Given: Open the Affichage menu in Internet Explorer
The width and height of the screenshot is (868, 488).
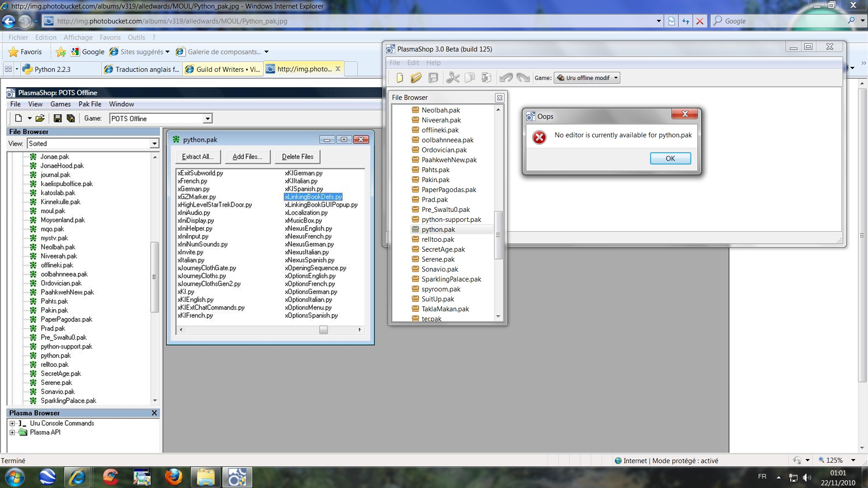Looking at the screenshot, I should pos(78,38).
